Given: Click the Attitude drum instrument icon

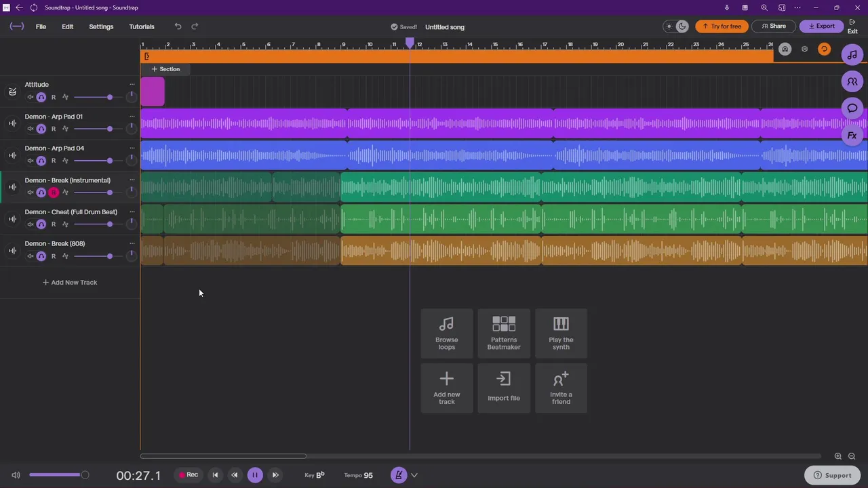Looking at the screenshot, I should [x=12, y=91].
